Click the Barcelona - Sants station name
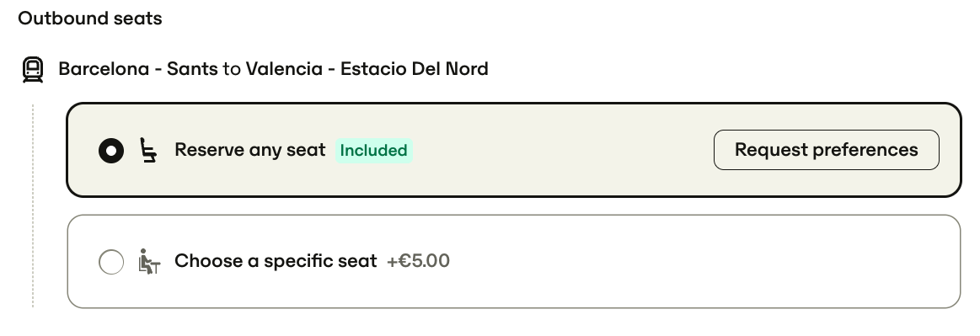 (x=138, y=69)
